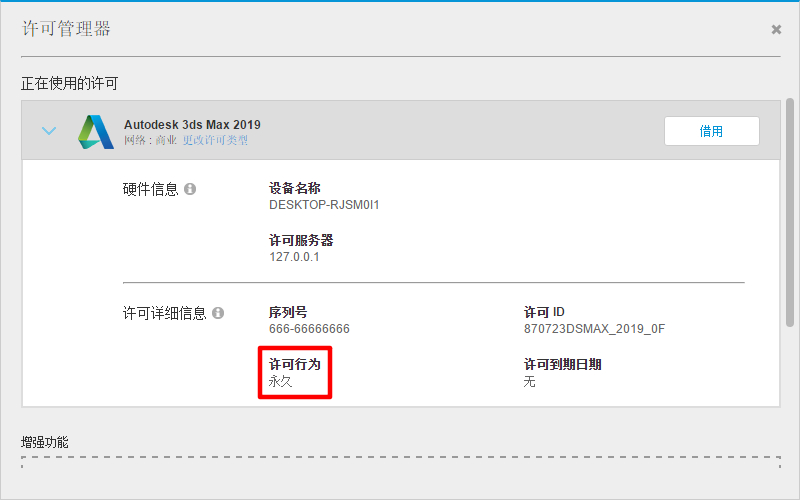Select the device name DESKTOP-RJSM0I1
The width and height of the screenshot is (800, 500).
pos(324,205)
